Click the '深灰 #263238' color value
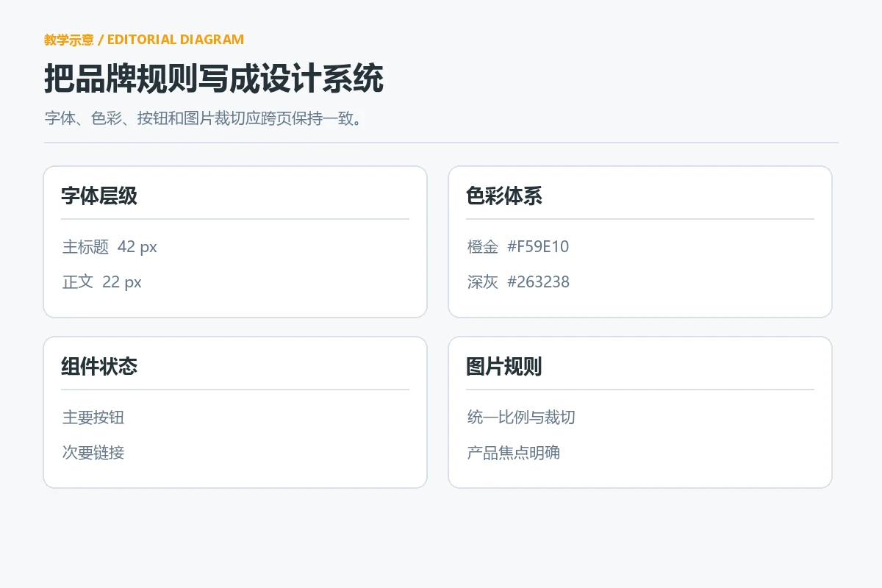 tap(518, 282)
